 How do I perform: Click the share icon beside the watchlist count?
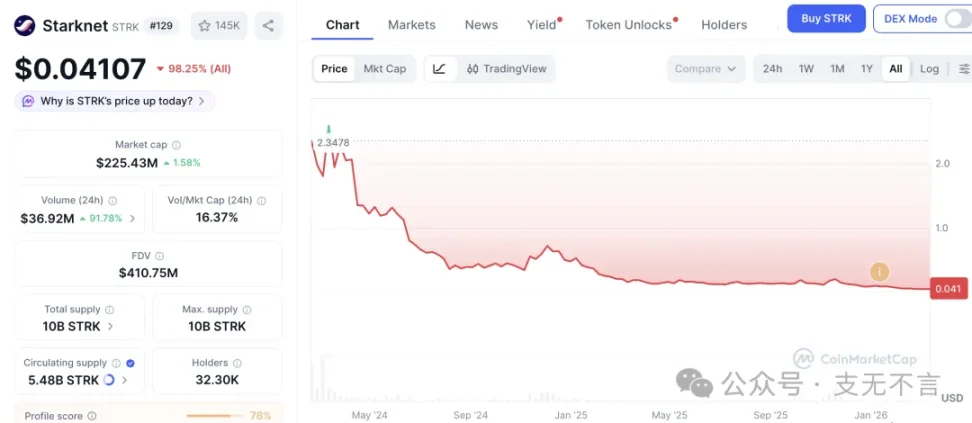click(x=268, y=26)
